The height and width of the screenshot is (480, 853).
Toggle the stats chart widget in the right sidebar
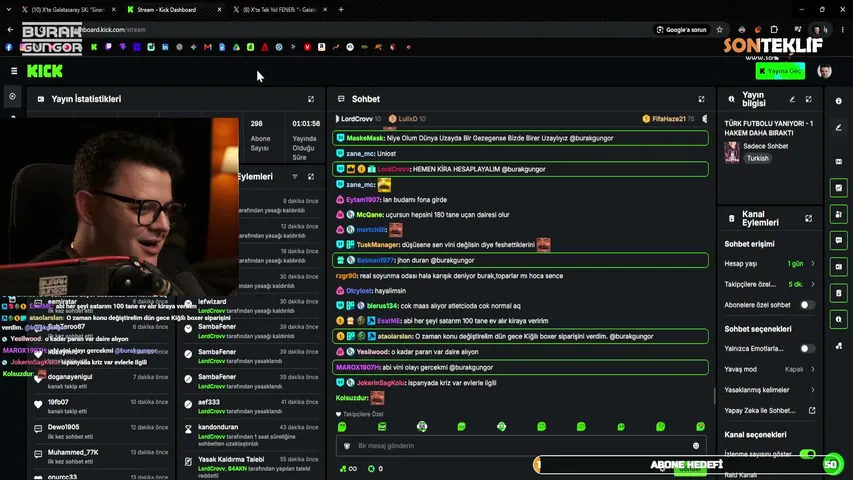point(838,188)
